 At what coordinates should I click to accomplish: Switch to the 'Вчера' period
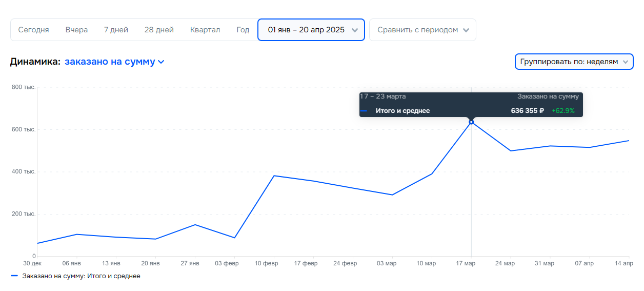tap(76, 30)
